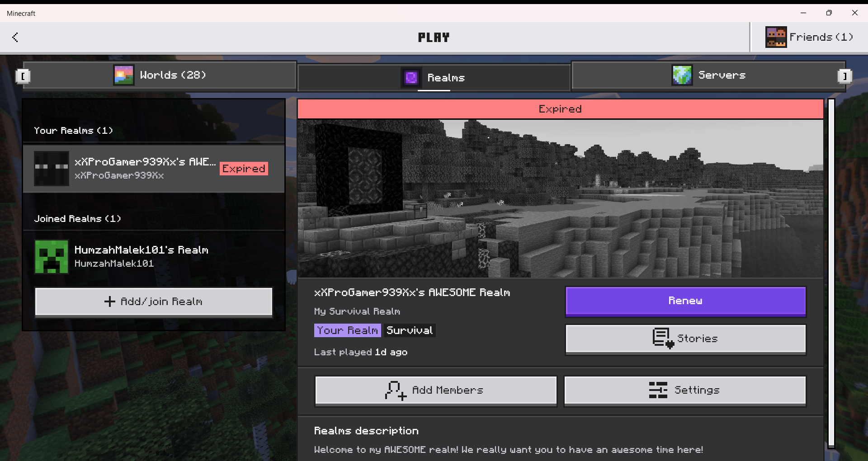Open the realm Settings

pyautogui.click(x=685, y=390)
